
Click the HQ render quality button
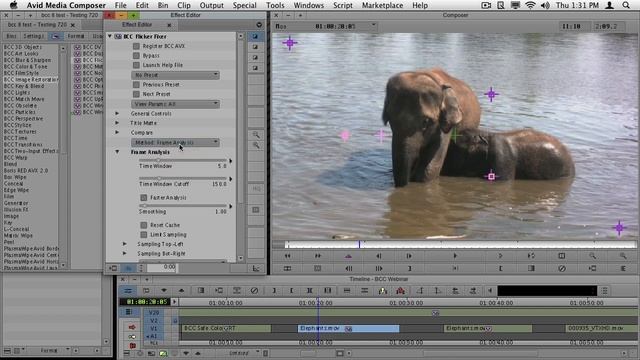point(256,189)
